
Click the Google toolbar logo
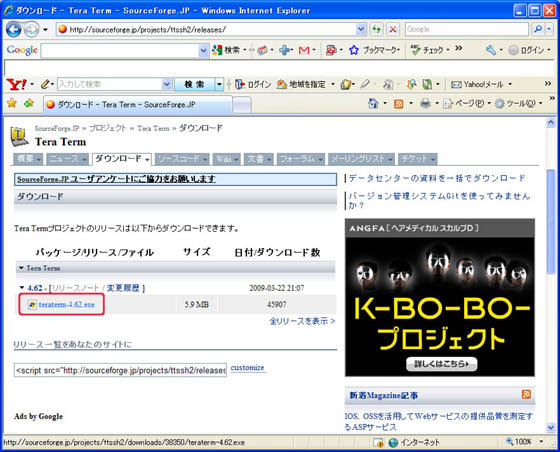(x=22, y=50)
